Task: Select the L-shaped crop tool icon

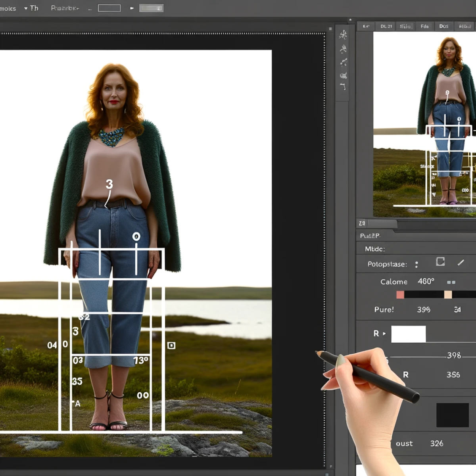Action: coord(343,86)
